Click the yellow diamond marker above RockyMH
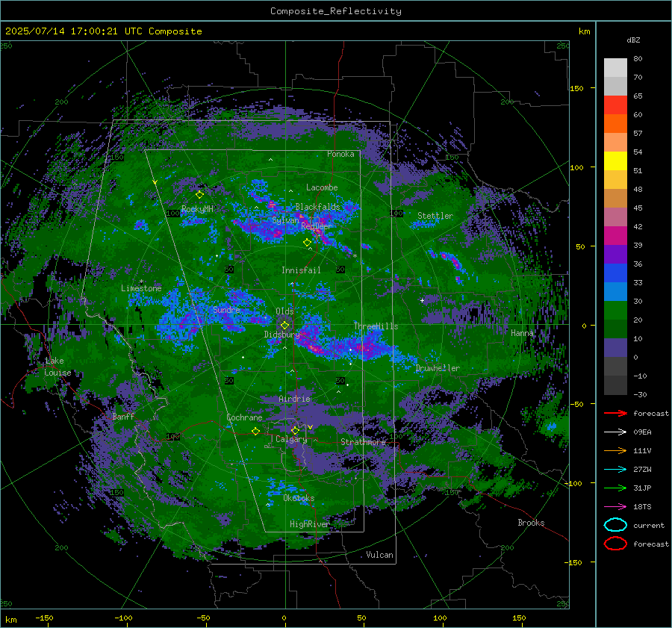Screen dimensions: 672x628 click(x=199, y=195)
